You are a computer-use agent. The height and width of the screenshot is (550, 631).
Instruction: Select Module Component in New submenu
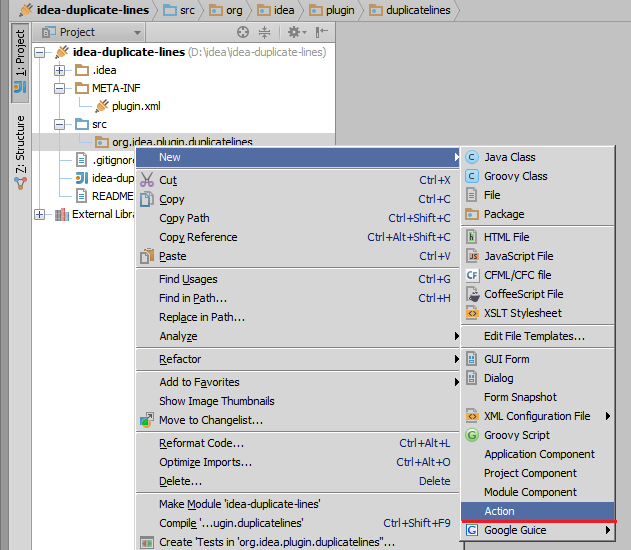point(538,492)
